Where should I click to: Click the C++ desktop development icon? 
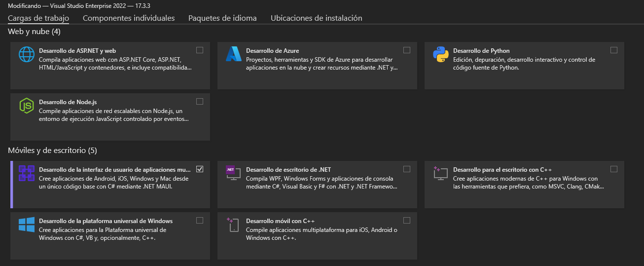tap(440, 173)
